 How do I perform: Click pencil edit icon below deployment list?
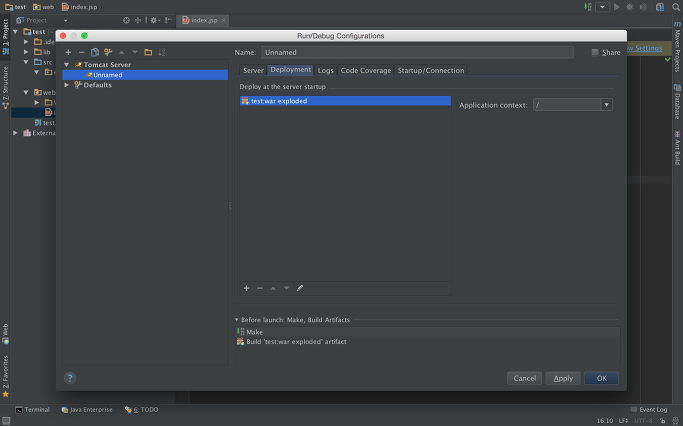pos(300,288)
